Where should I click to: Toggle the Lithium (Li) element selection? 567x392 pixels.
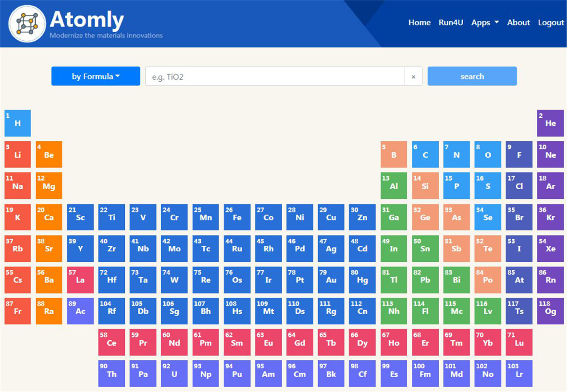[18, 155]
